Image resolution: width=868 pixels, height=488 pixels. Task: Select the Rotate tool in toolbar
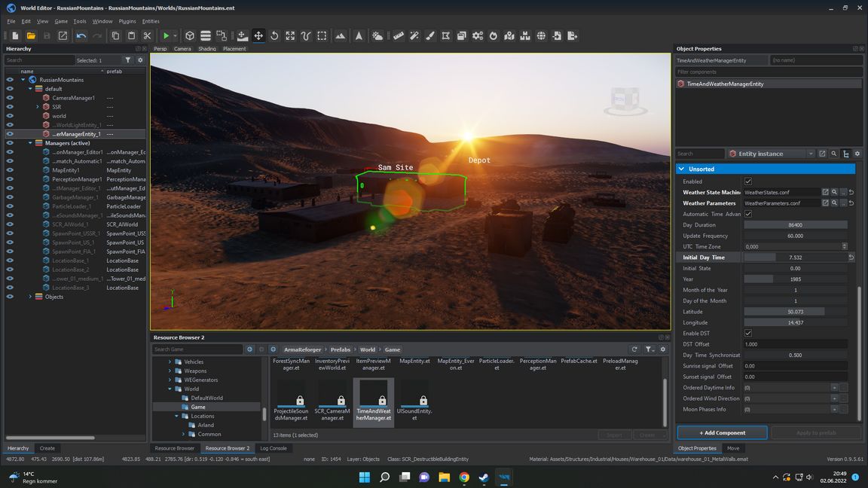[x=274, y=35]
